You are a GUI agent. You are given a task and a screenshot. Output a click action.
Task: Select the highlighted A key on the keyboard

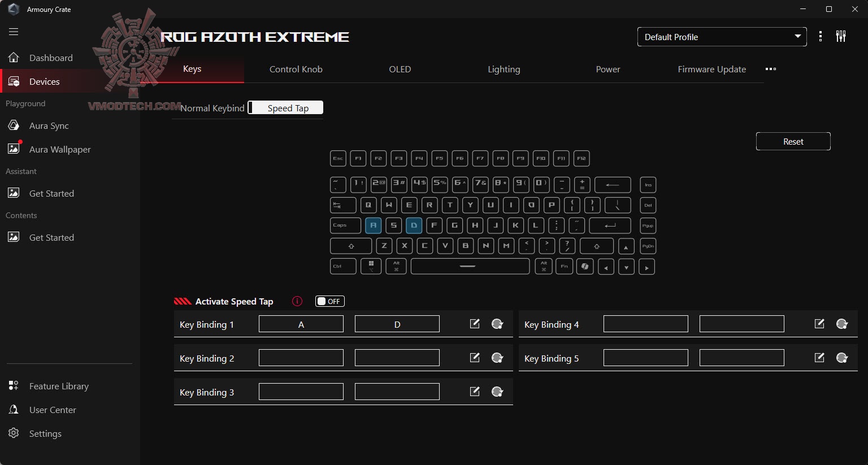[373, 225]
